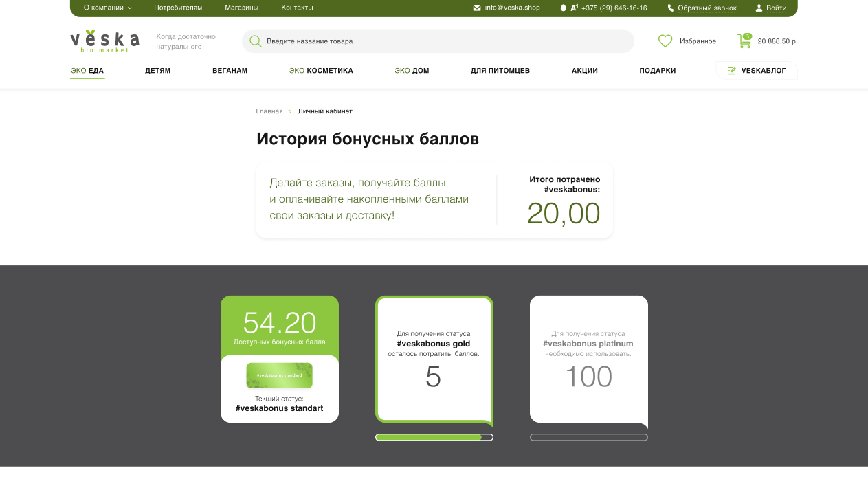Click the email envelope icon
The image size is (868, 479).
(477, 8)
